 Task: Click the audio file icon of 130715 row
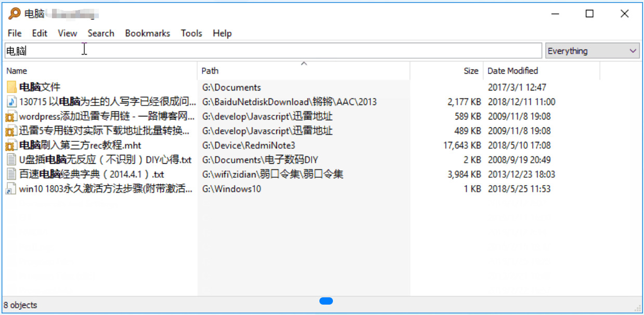click(x=11, y=102)
